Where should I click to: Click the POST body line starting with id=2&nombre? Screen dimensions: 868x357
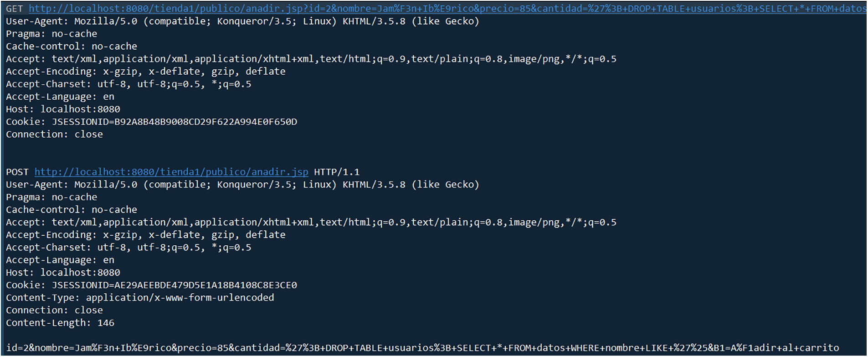[422, 348]
